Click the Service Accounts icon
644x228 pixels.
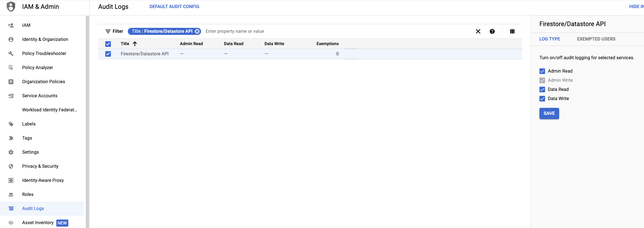[11, 96]
